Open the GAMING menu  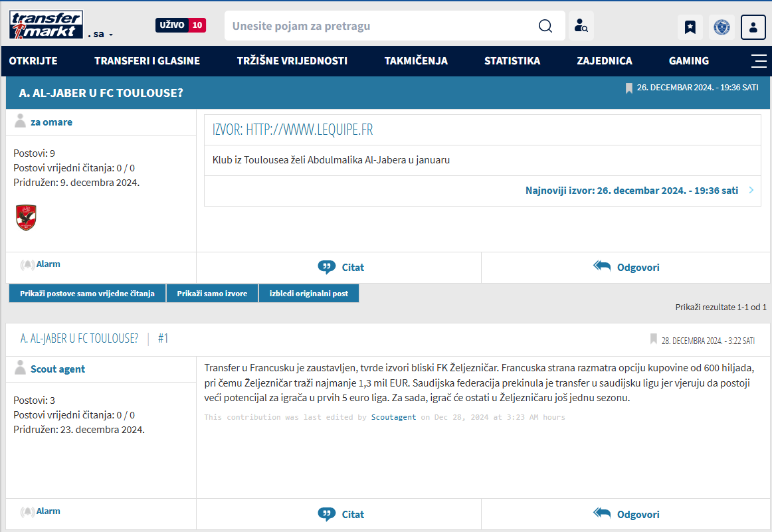688,61
